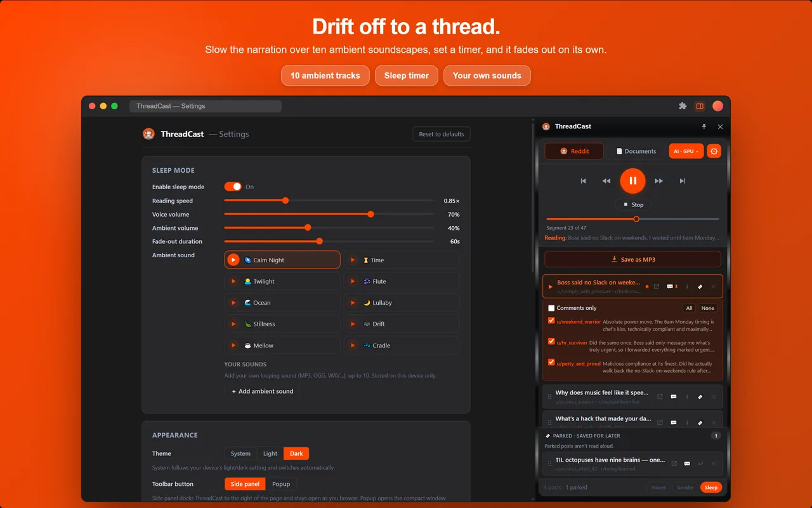Remove 'Boss said no Slack' post from queue
The image size is (812, 508).
pos(714,286)
